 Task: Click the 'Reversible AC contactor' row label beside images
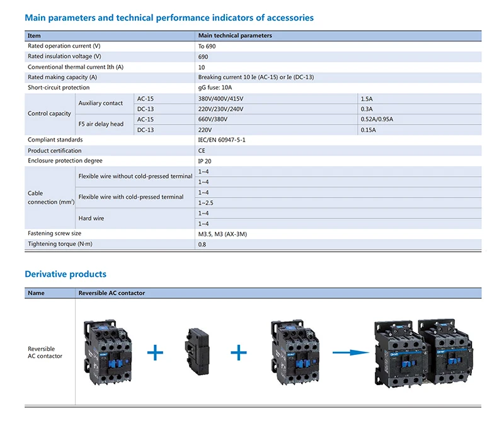(x=45, y=352)
